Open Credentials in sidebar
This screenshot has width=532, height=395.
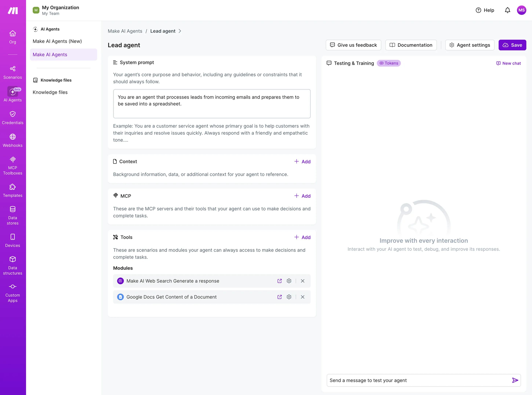tap(13, 118)
